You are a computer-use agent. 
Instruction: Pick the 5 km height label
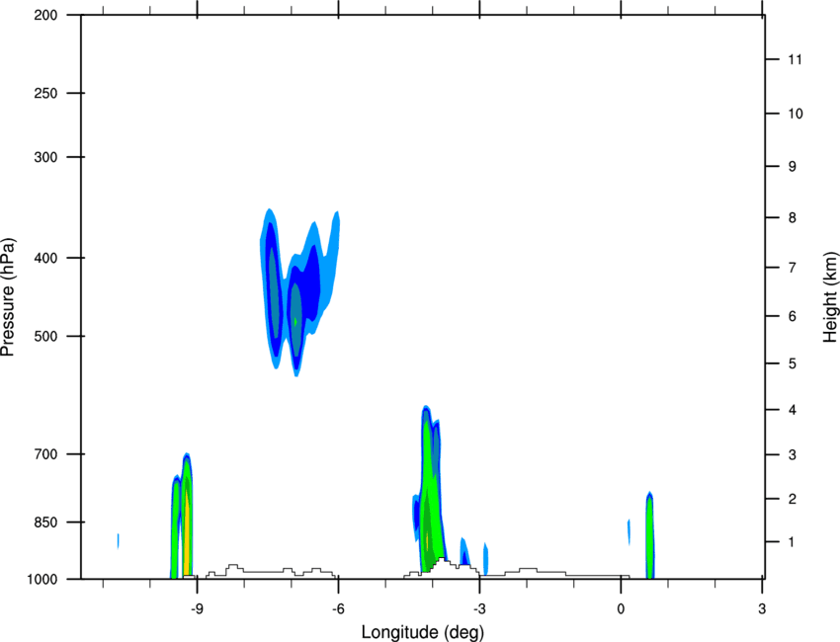793,363
